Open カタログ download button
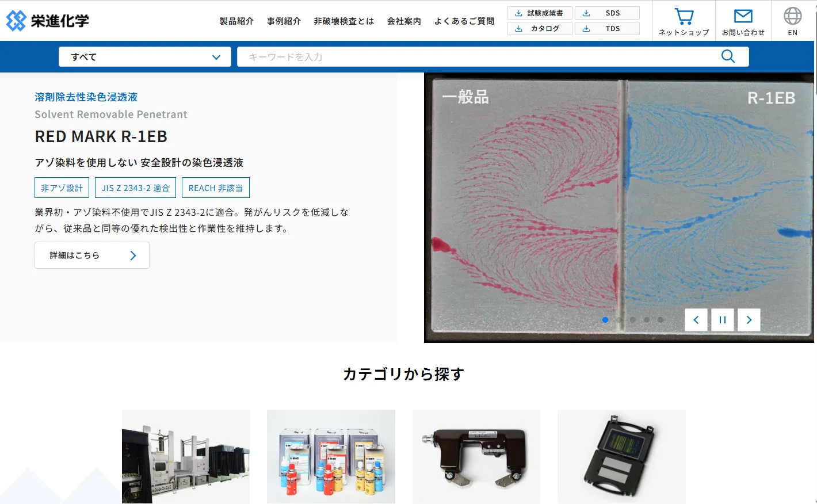The height and width of the screenshot is (504, 817). click(539, 28)
